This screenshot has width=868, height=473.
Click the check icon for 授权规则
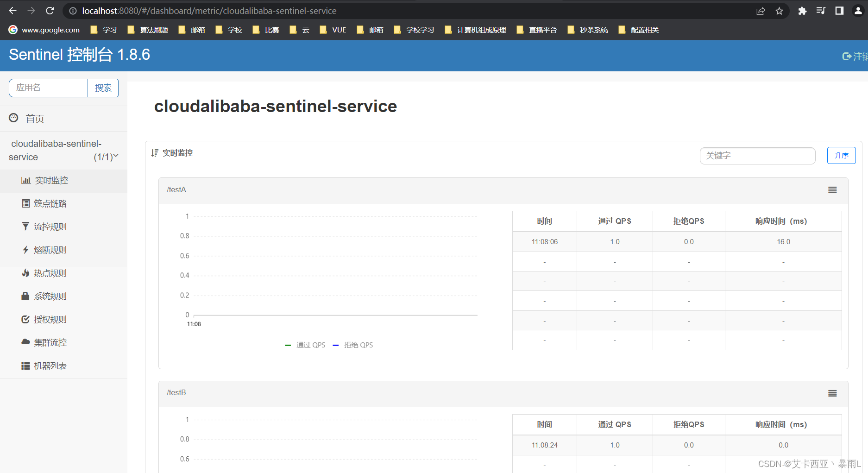pyautogui.click(x=25, y=319)
